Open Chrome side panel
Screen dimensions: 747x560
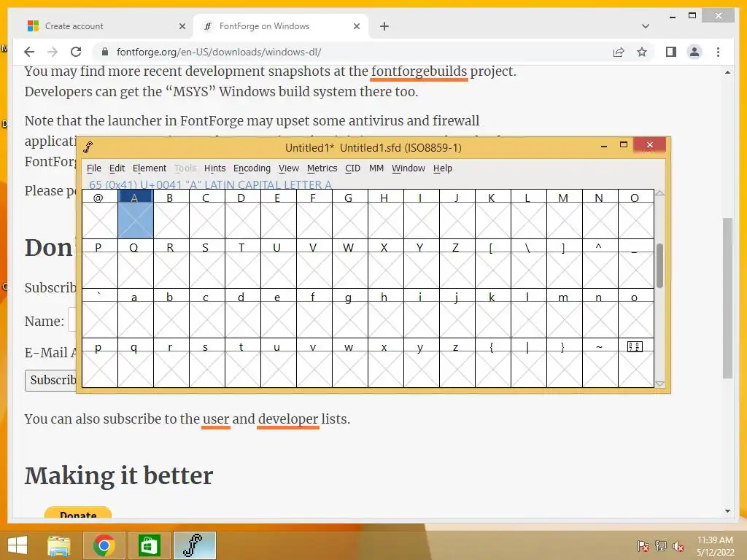pyautogui.click(x=671, y=52)
